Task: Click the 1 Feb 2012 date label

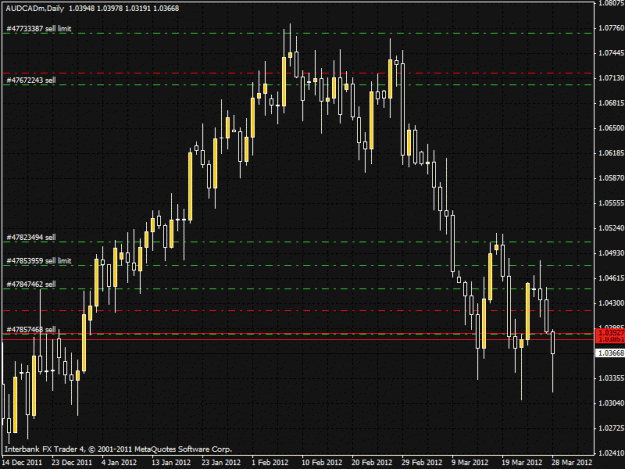Action: [x=270, y=462]
